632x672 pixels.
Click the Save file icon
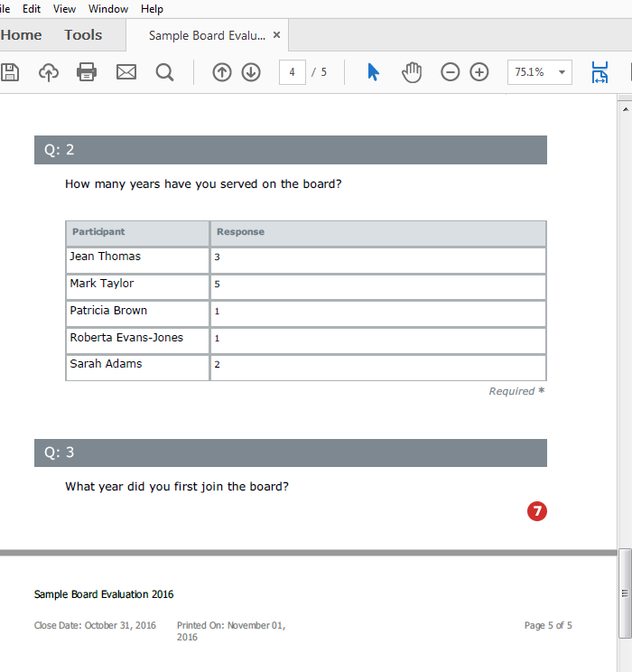(8, 72)
